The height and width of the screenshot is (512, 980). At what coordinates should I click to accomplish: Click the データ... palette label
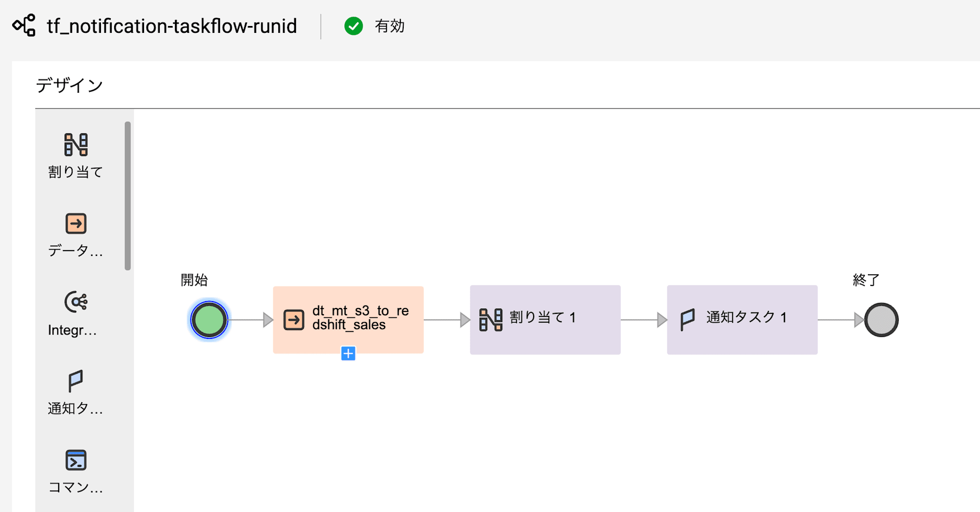click(75, 251)
